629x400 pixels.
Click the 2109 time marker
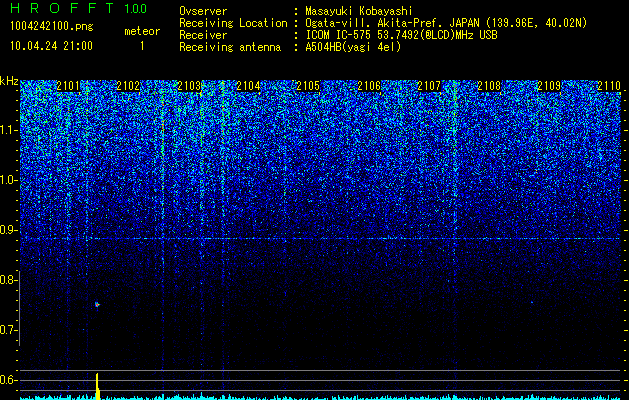(x=549, y=86)
